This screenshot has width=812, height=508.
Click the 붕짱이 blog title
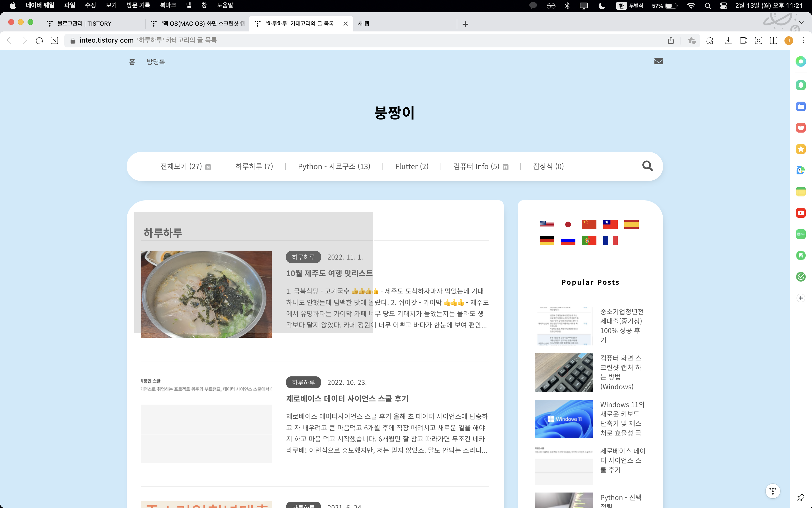pyautogui.click(x=395, y=112)
